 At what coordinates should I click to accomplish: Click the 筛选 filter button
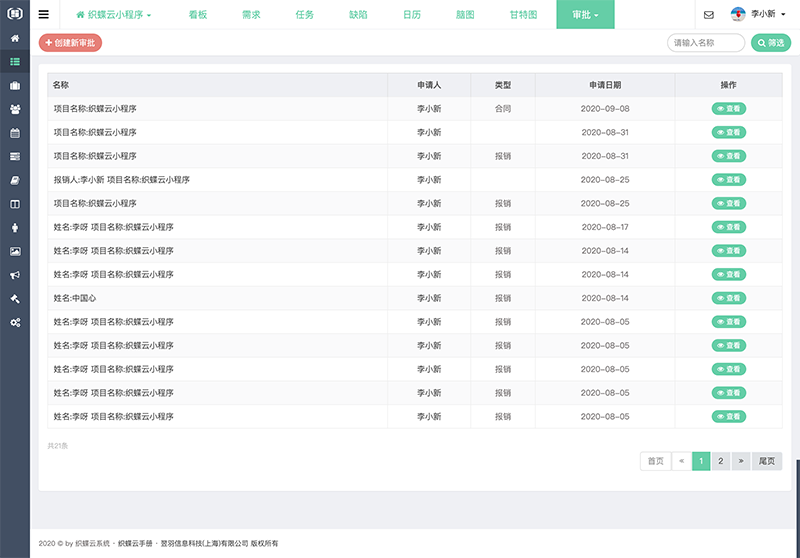(770, 43)
